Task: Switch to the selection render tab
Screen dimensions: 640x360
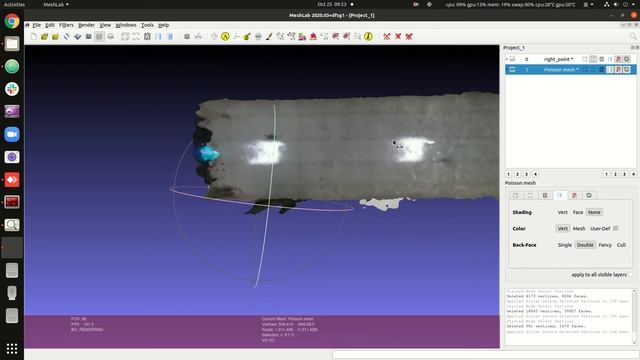Action: pos(574,196)
